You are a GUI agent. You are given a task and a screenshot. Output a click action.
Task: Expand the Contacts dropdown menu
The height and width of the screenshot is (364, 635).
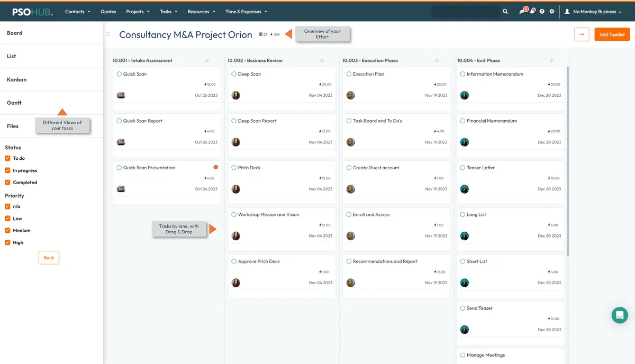click(78, 11)
